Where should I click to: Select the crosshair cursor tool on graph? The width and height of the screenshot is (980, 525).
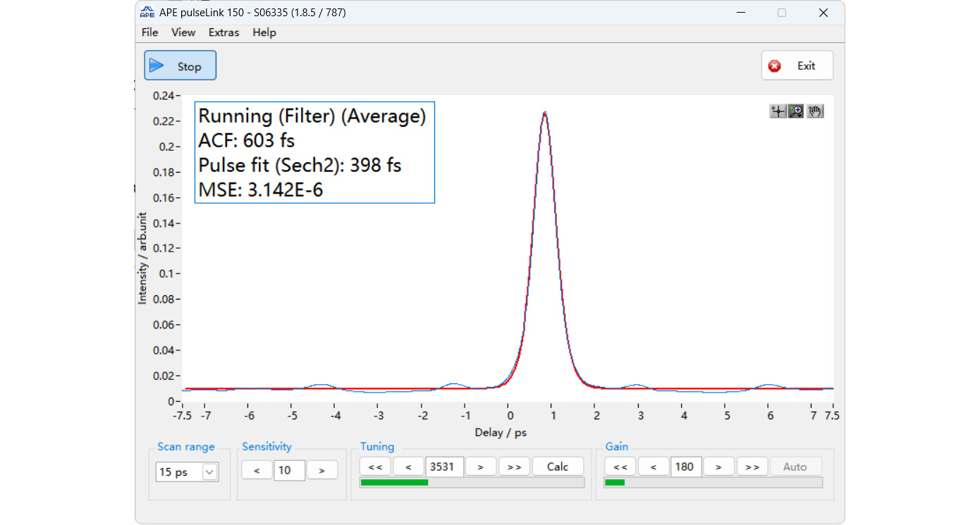pos(778,111)
